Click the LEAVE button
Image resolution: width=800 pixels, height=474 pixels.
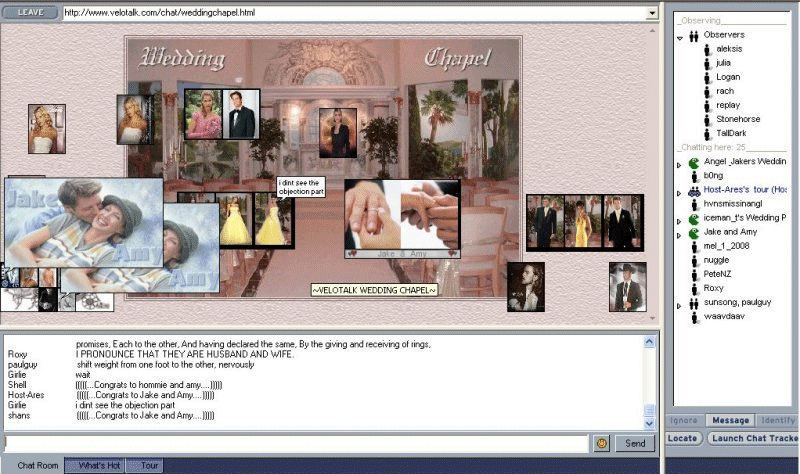(x=30, y=13)
